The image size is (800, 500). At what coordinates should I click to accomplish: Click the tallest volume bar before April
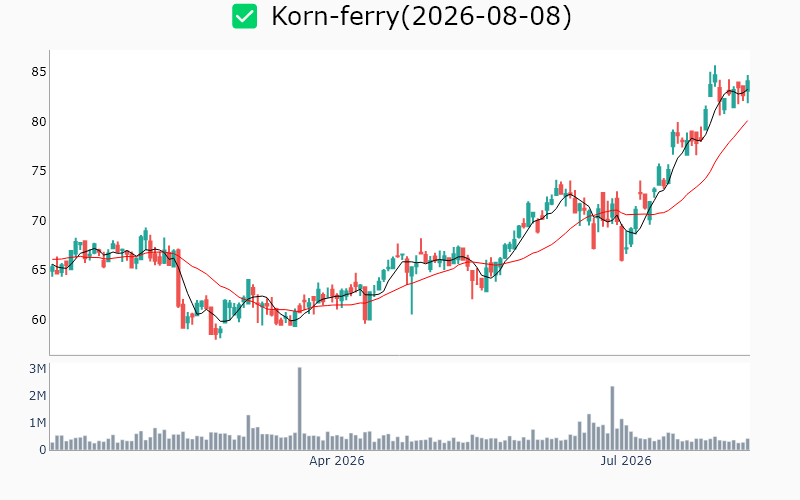pyautogui.click(x=299, y=409)
